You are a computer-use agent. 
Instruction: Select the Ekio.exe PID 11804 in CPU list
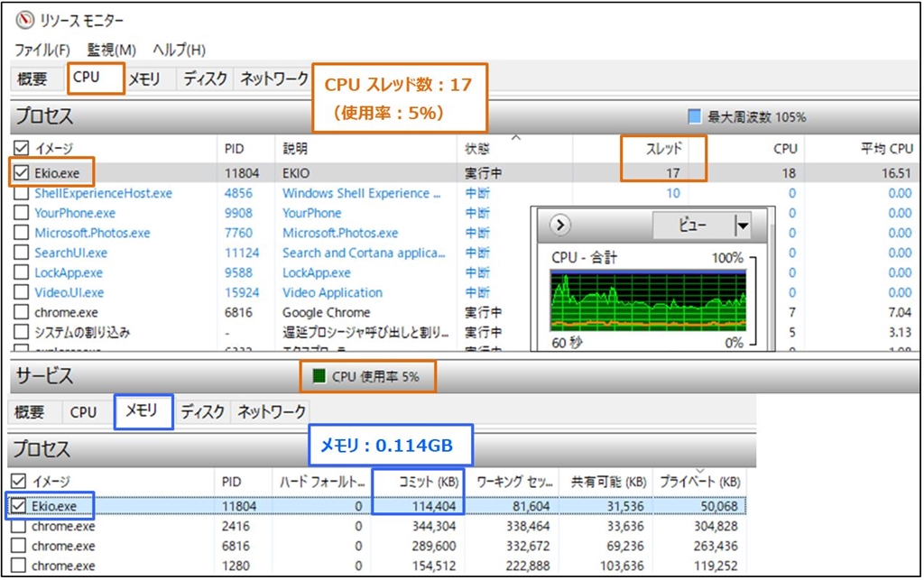click(x=242, y=173)
